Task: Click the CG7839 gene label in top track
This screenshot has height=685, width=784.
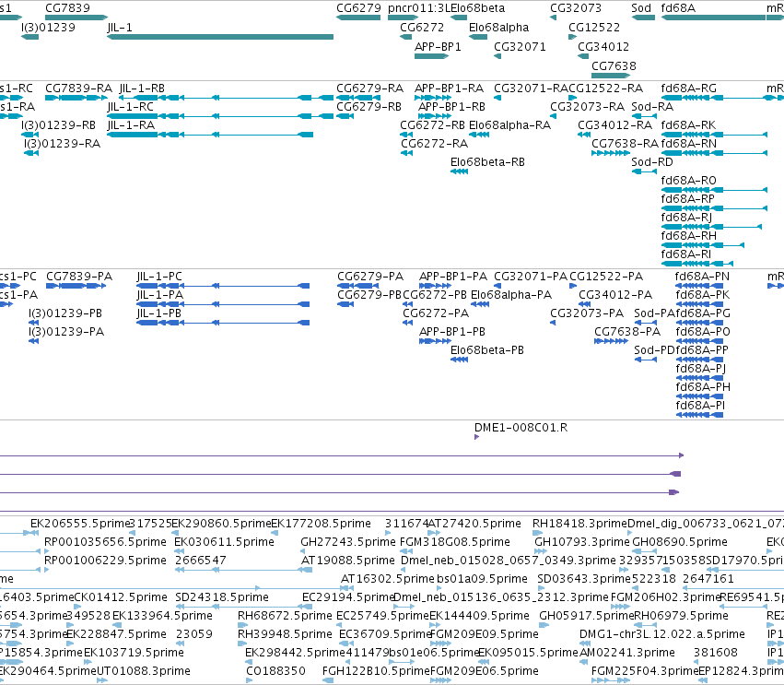Action: click(67, 8)
